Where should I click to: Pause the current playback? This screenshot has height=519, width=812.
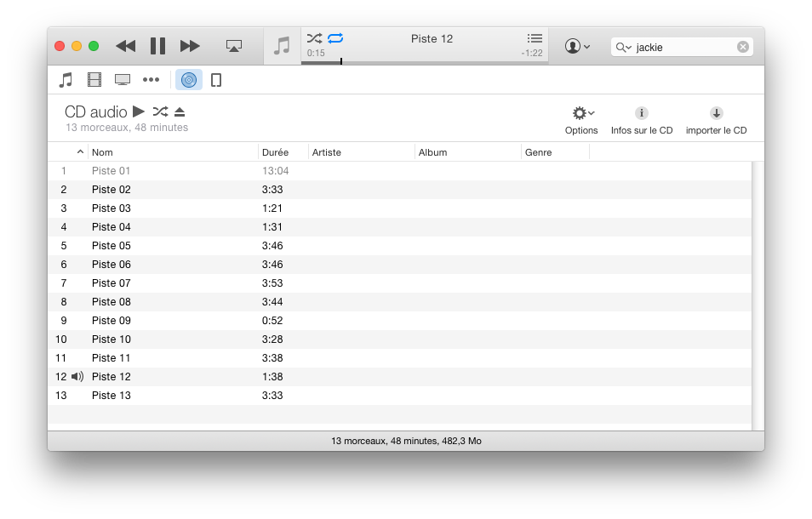[x=158, y=46]
